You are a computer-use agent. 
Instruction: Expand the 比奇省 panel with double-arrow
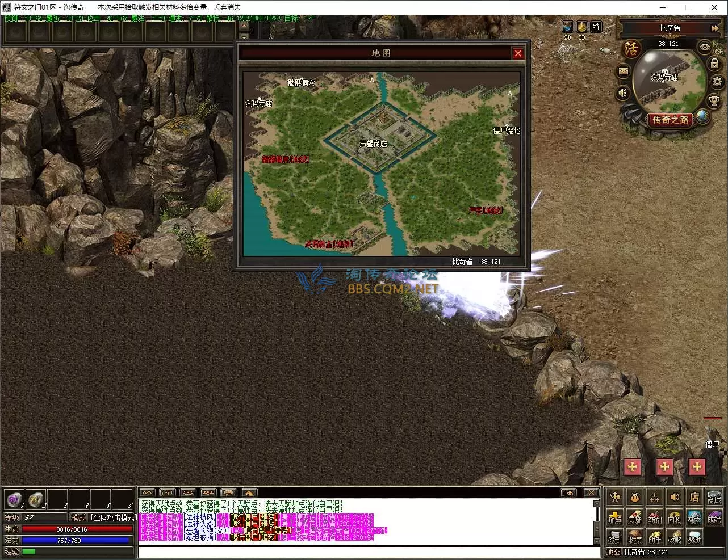[714, 28]
